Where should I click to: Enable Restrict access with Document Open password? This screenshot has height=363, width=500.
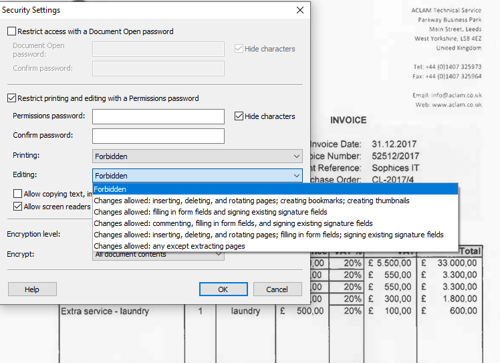pos(12,31)
